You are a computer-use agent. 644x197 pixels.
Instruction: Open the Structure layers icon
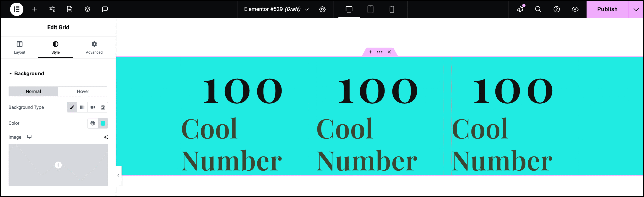(87, 9)
